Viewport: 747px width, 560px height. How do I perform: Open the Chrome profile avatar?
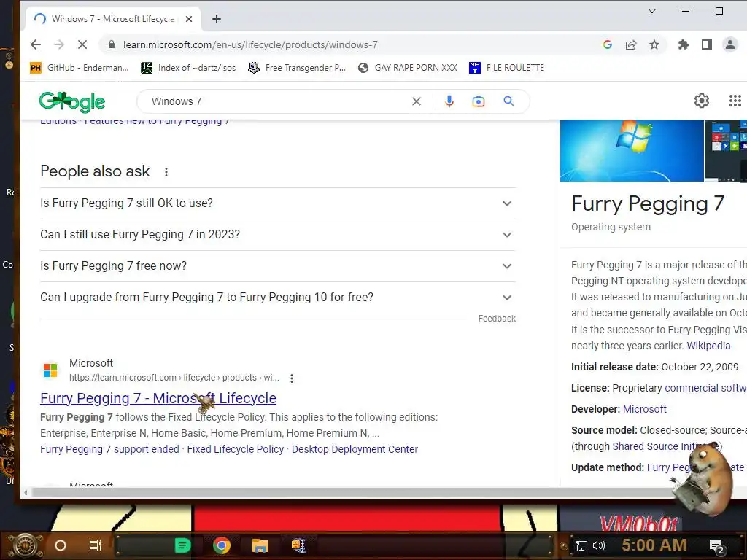click(729, 44)
